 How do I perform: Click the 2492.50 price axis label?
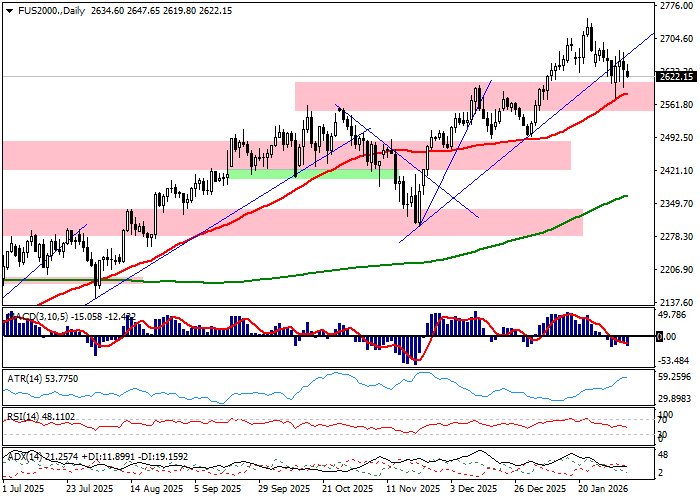click(677, 138)
